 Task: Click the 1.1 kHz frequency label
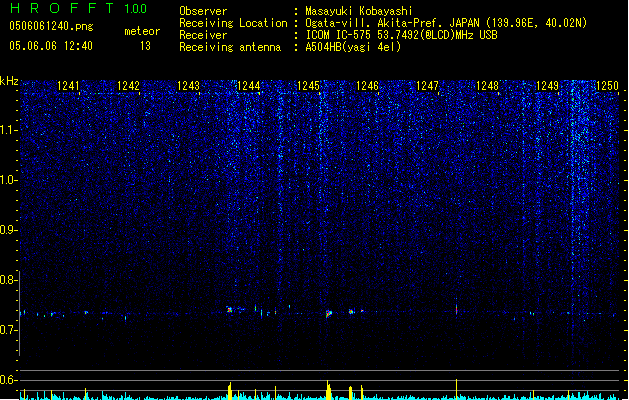click(x=8, y=130)
